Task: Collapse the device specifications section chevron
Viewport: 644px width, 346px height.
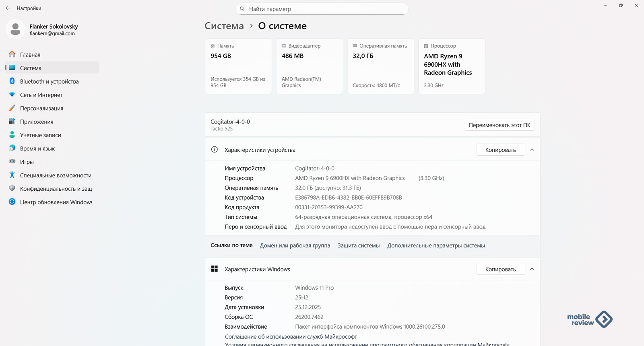Action: click(x=532, y=150)
